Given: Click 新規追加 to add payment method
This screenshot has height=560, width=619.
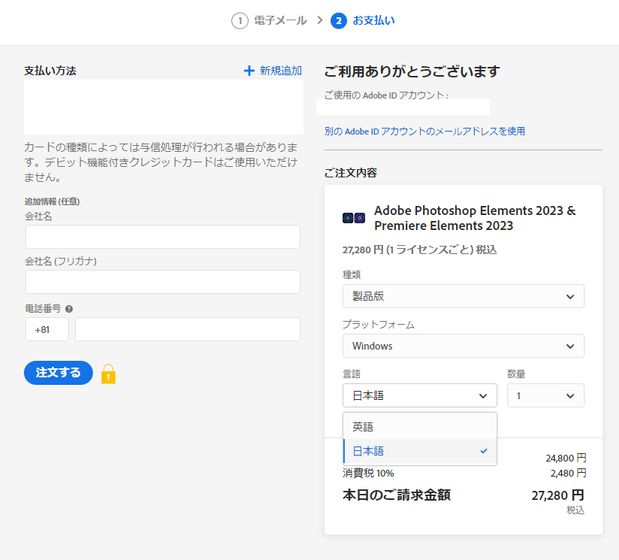Looking at the screenshot, I should (x=281, y=71).
